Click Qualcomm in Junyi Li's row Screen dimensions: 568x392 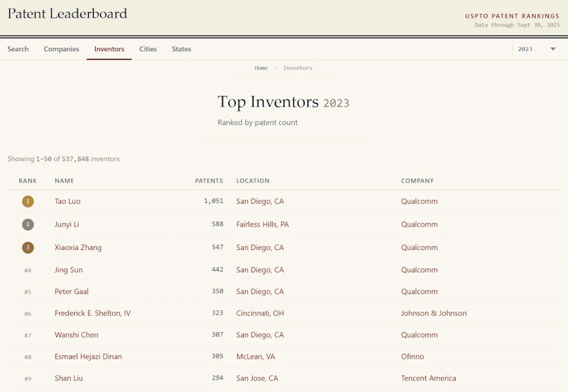419,224
